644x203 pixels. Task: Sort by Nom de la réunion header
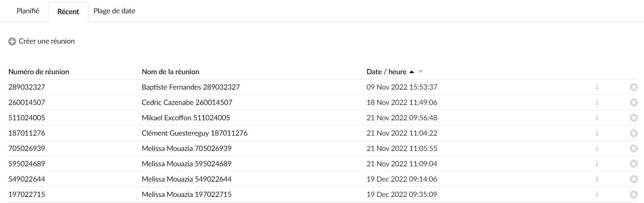(x=170, y=72)
